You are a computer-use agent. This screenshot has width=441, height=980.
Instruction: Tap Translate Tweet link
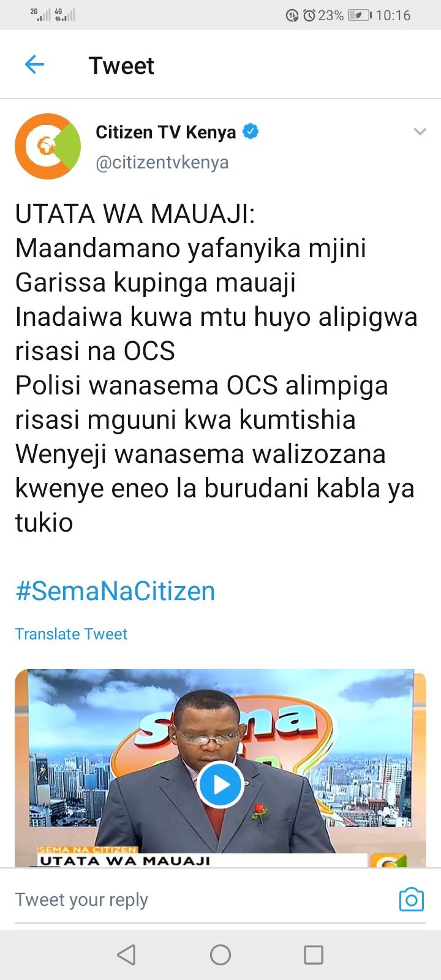click(71, 634)
